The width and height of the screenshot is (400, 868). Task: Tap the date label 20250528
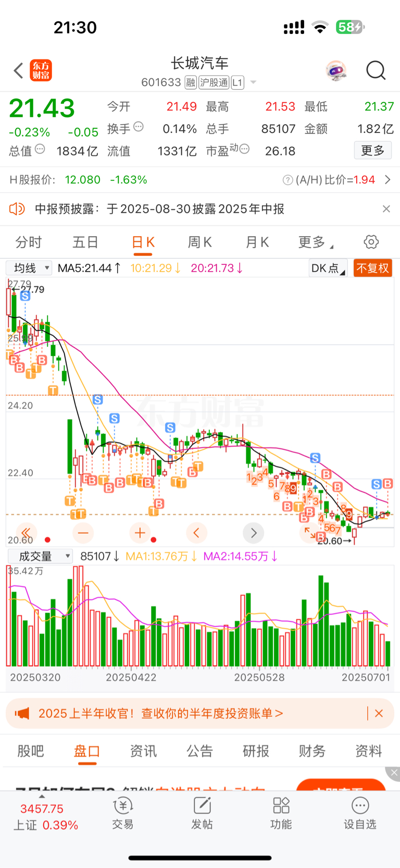[x=259, y=677]
